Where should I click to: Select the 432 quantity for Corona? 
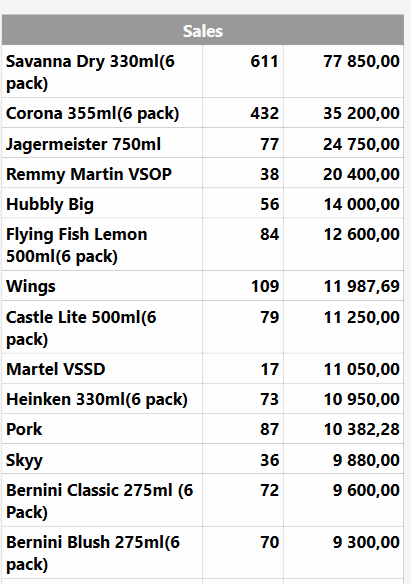pos(264,113)
